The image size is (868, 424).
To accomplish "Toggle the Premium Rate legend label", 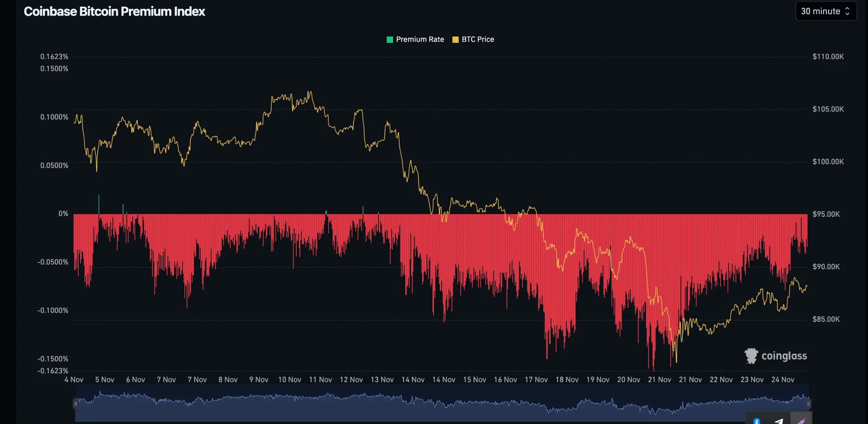I will (420, 40).
